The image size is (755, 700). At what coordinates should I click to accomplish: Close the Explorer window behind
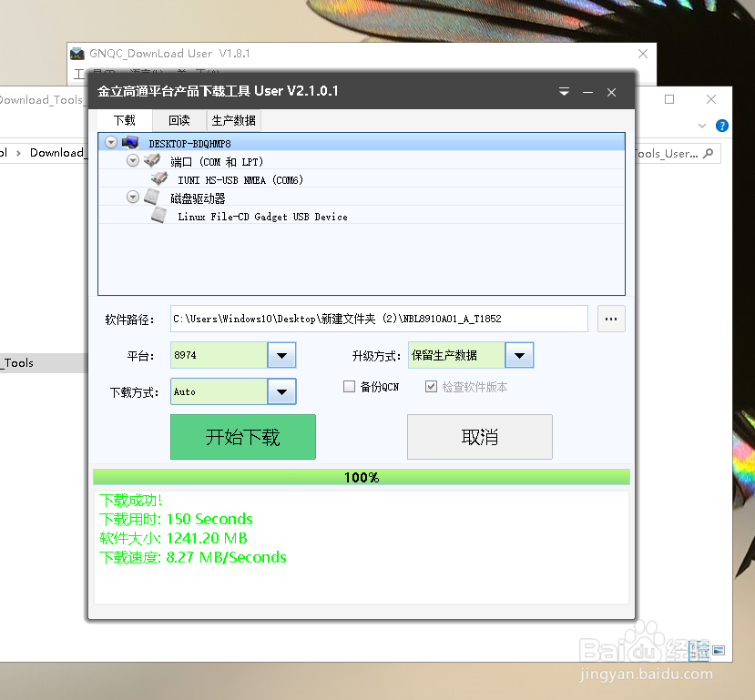point(711,99)
